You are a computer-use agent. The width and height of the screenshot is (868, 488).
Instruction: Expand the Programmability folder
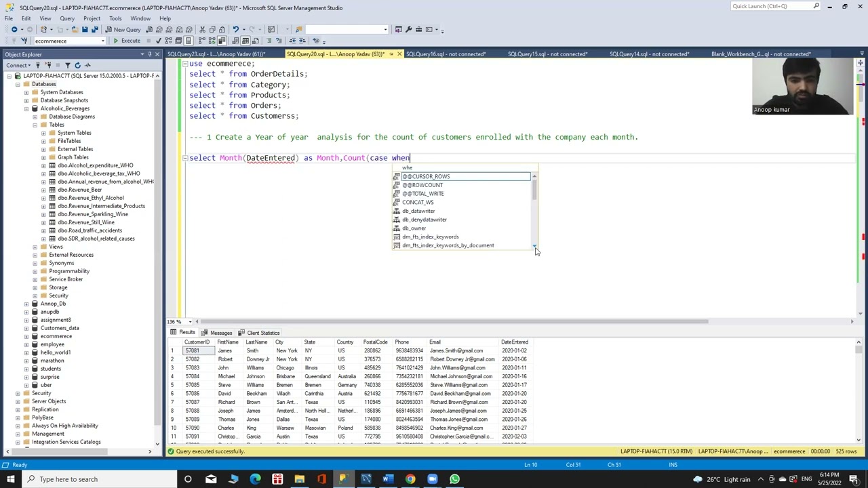tap(35, 271)
